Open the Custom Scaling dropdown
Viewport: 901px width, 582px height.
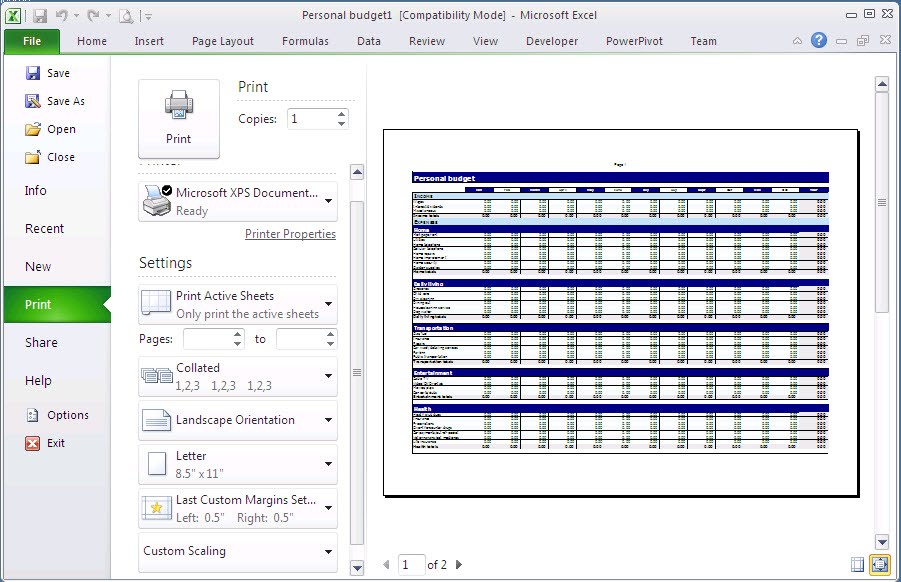[330, 551]
